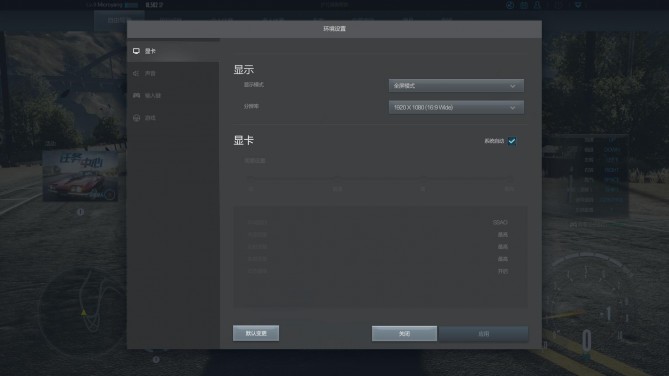Click the 关闭 close button
669x376 pixels.
click(404, 334)
